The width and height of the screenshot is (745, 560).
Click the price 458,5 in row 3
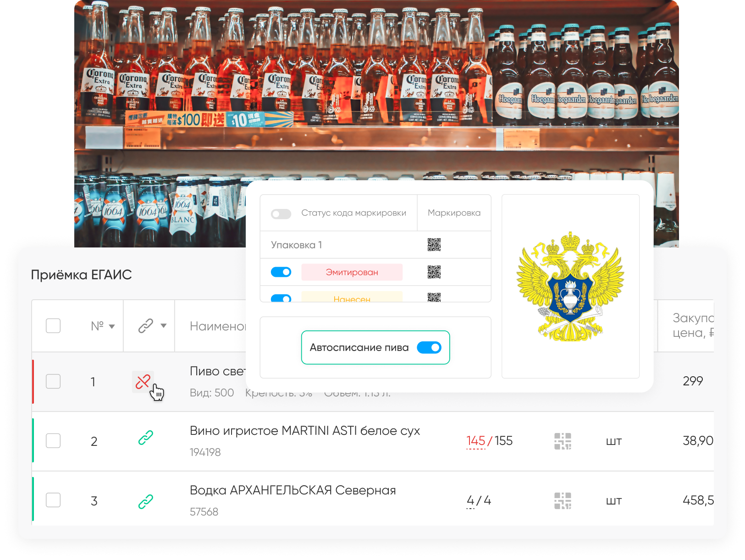[x=698, y=500]
